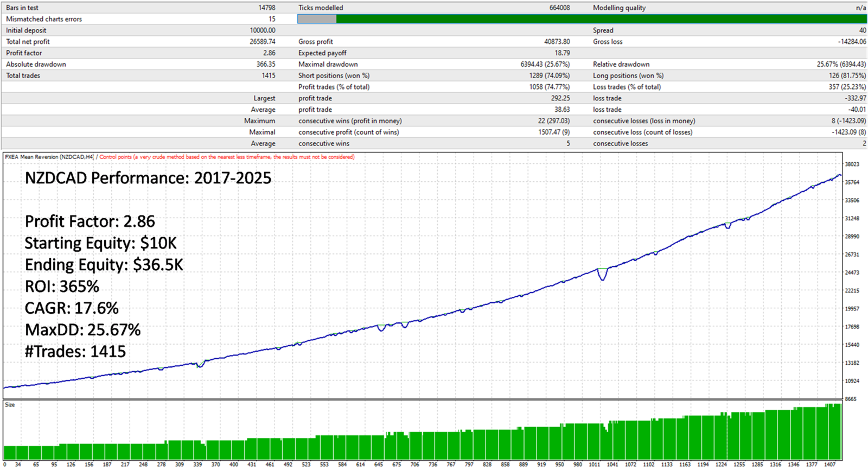Viewport: 868px width, 470px height.
Task: Click the "Size" label in the volume panel
Action: 10,405
